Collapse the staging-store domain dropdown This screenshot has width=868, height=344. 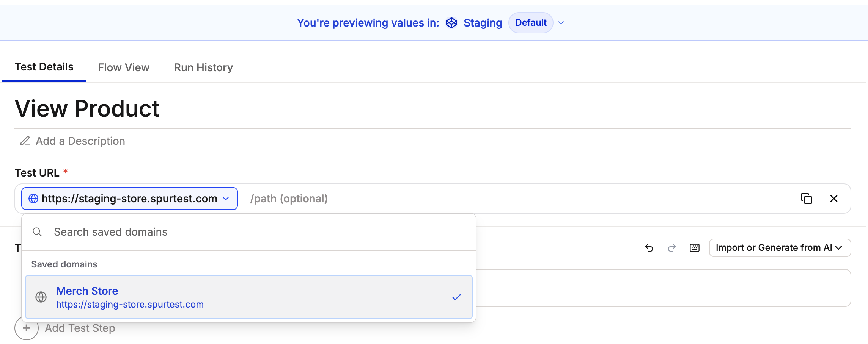(x=226, y=199)
